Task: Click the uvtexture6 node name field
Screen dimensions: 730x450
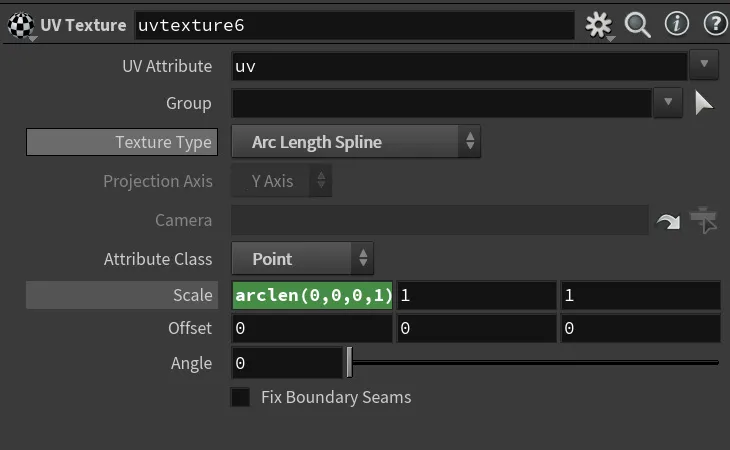Action: pyautogui.click(x=354, y=26)
